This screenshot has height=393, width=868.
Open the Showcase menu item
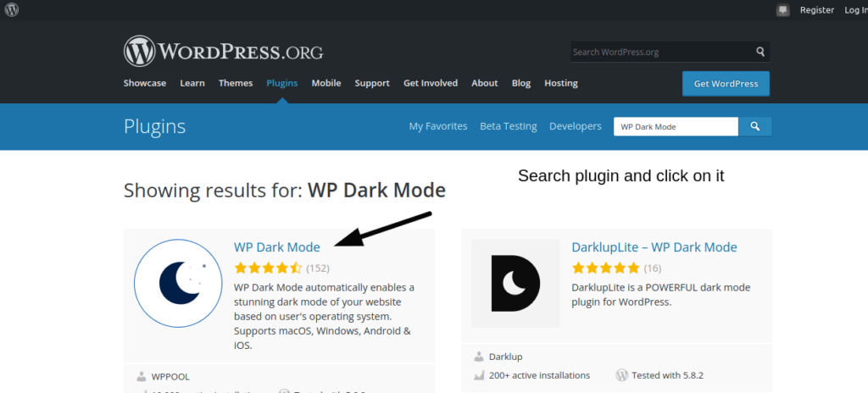click(144, 83)
